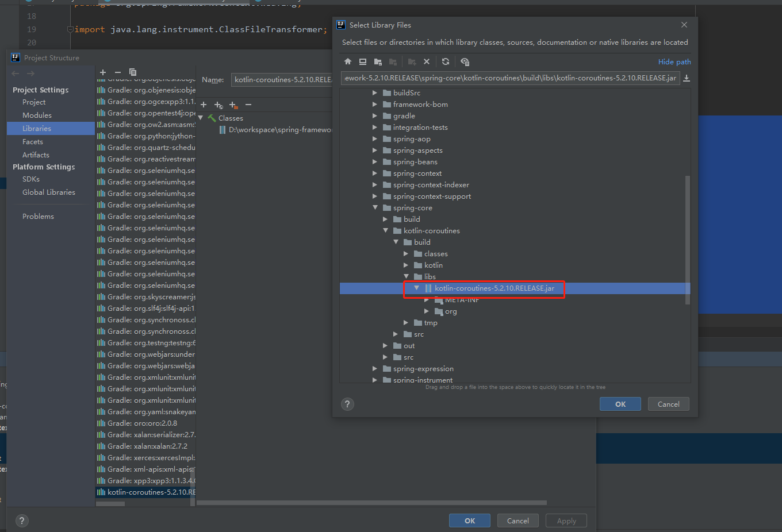Open Global Libraries settings
The image size is (782, 532).
(x=49, y=192)
